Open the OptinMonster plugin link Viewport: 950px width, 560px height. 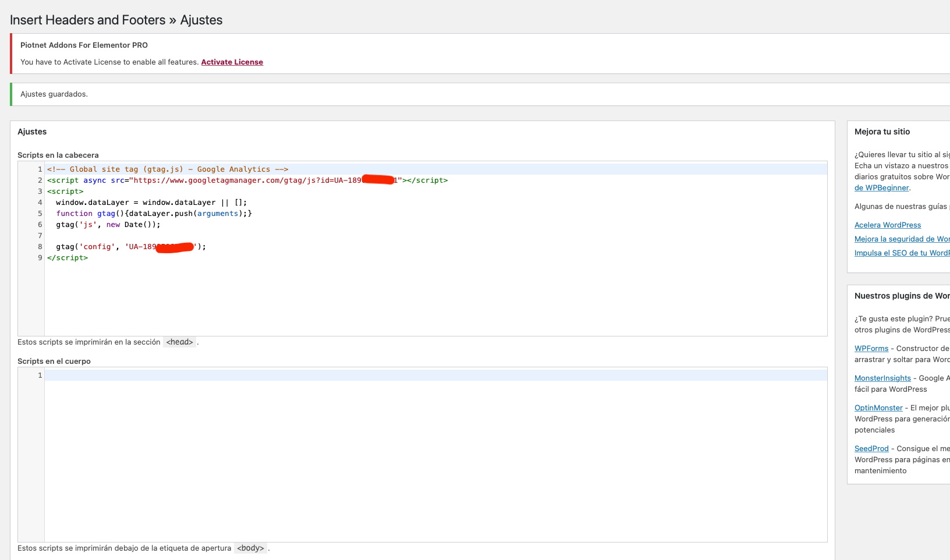tap(878, 408)
